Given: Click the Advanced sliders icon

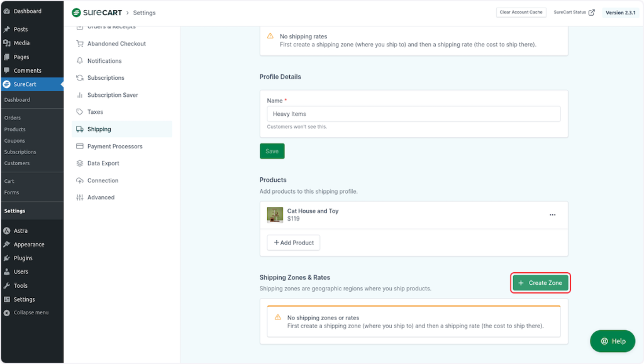Looking at the screenshot, I should pyautogui.click(x=80, y=197).
